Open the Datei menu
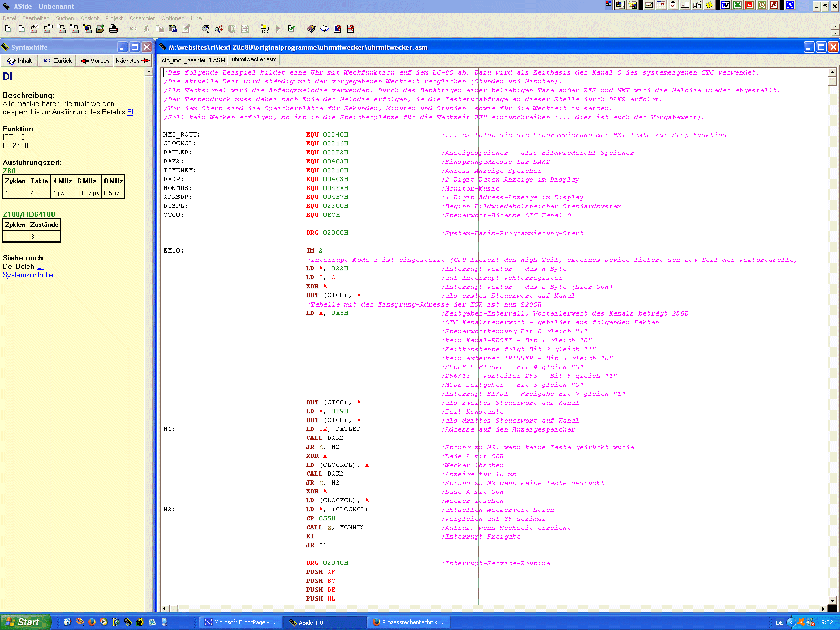The image size is (840, 630). pyautogui.click(x=9, y=18)
